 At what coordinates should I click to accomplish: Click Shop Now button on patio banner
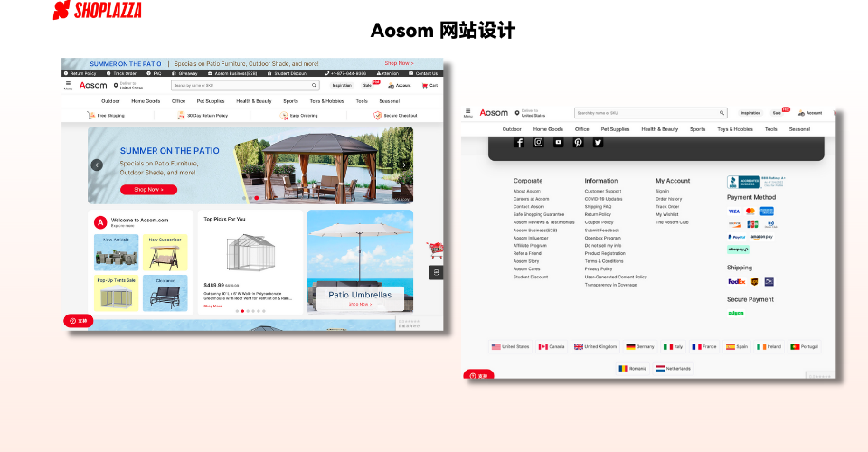[x=149, y=190]
